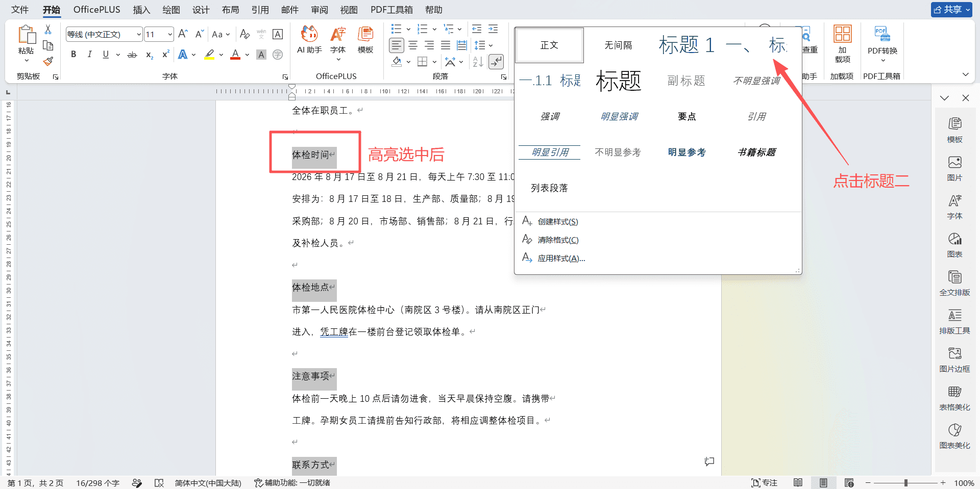Open 图表美化 in right sidebar
980x489 pixels.
(x=954, y=436)
